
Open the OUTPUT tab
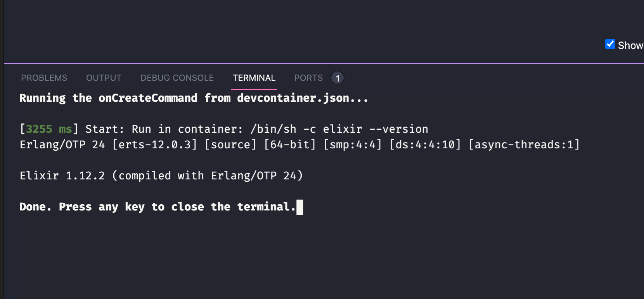tap(104, 78)
